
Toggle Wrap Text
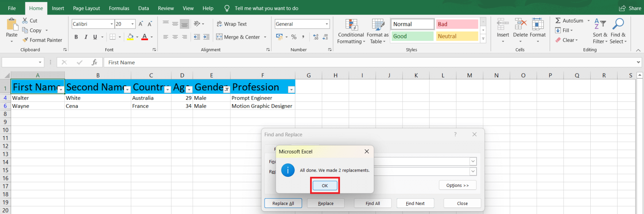[x=232, y=24]
